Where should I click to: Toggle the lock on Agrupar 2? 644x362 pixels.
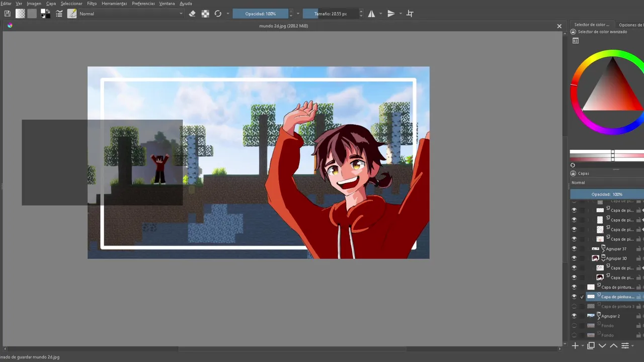pos(638,316)
